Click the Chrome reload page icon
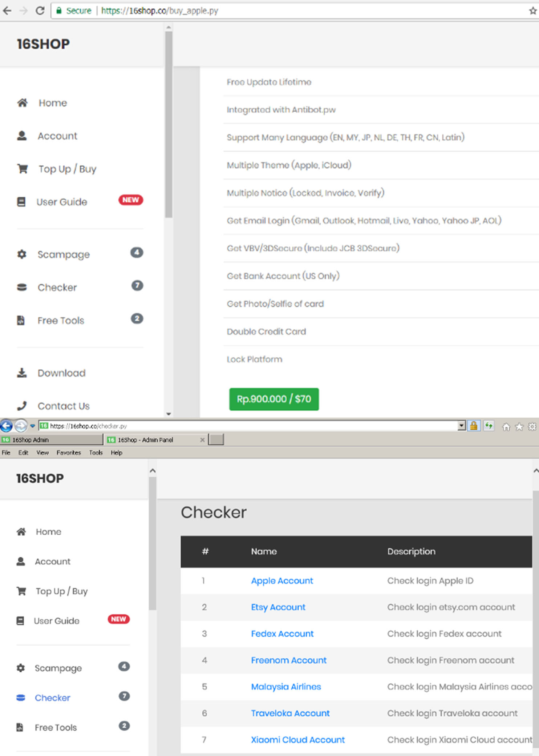Image resolution: width=539 pixels, height=756 pixels. [40, 11]
